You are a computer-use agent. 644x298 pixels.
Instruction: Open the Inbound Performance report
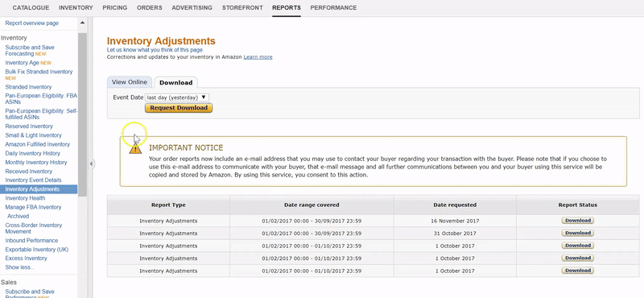(x=31, y=241)
